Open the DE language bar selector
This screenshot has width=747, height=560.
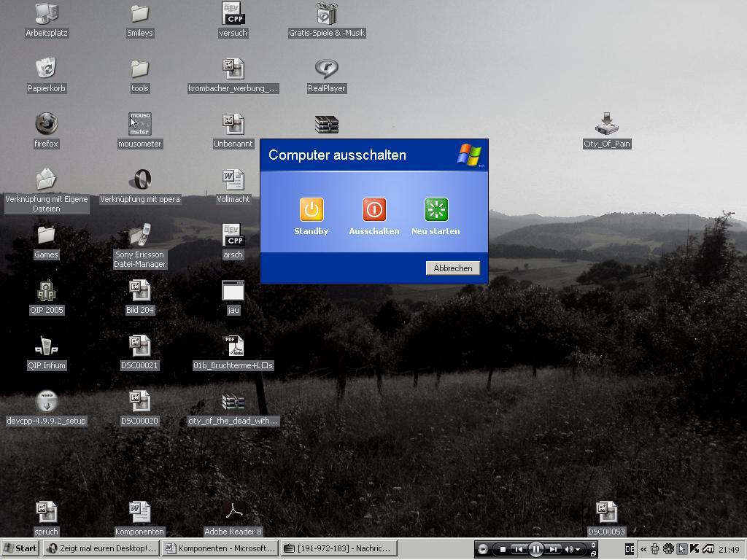(x=630, y=549)
